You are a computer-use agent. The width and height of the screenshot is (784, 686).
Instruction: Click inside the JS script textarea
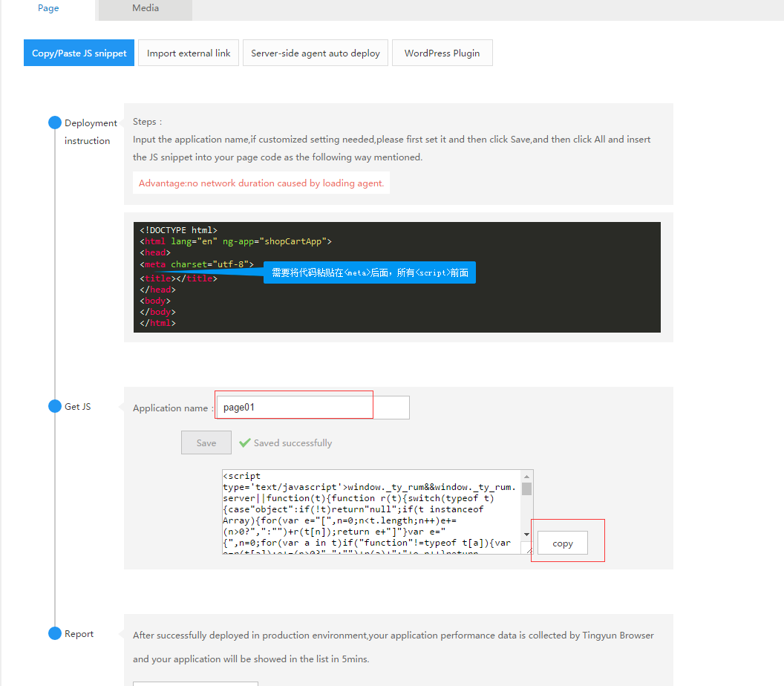point(371,512)
